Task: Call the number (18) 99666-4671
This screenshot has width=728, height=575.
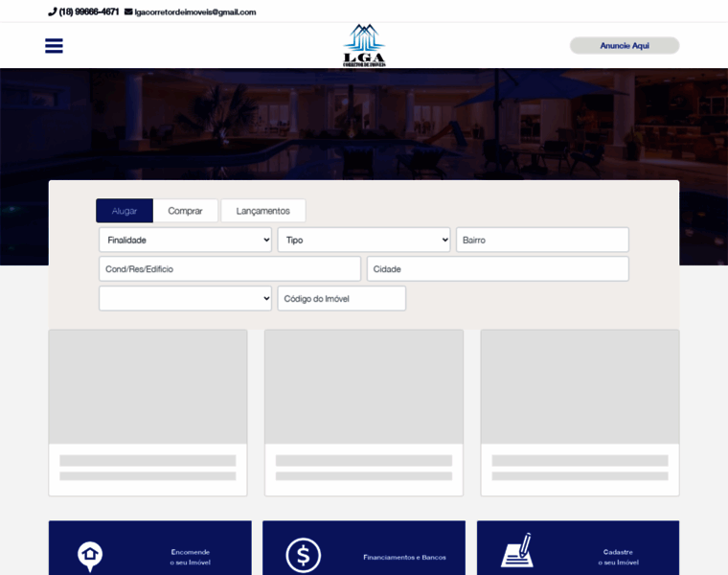Action: pyautogui.click(x=89, y=12)
